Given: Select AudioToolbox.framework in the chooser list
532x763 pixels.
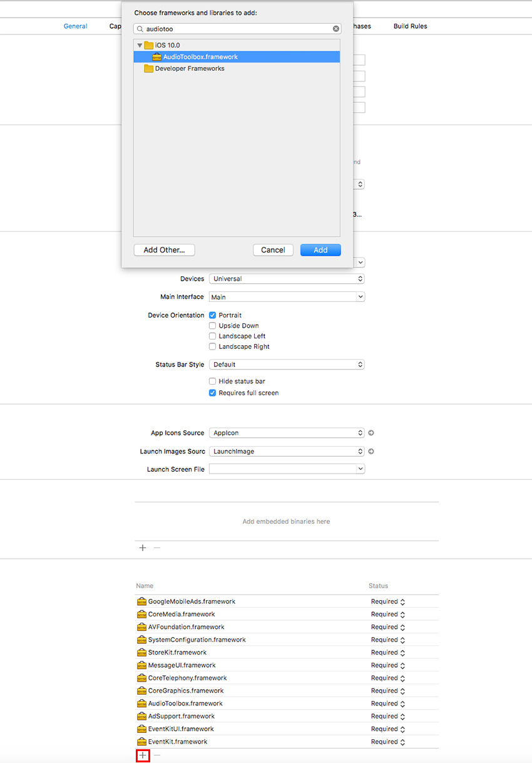Looking at the screenshot, I should click(237, 57).
